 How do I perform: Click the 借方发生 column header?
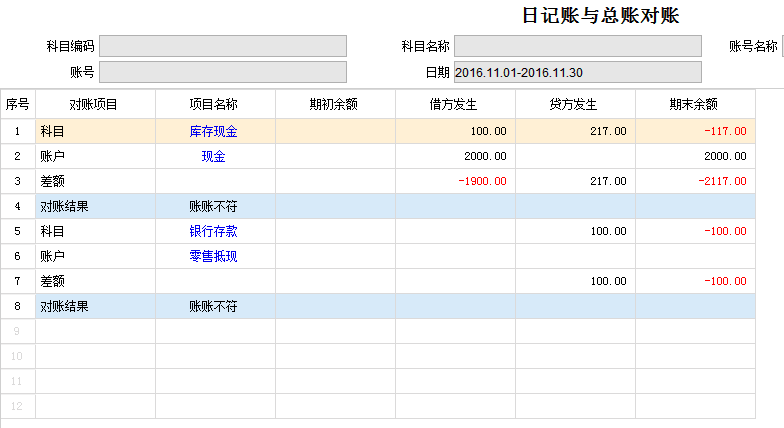pos(454,104)
